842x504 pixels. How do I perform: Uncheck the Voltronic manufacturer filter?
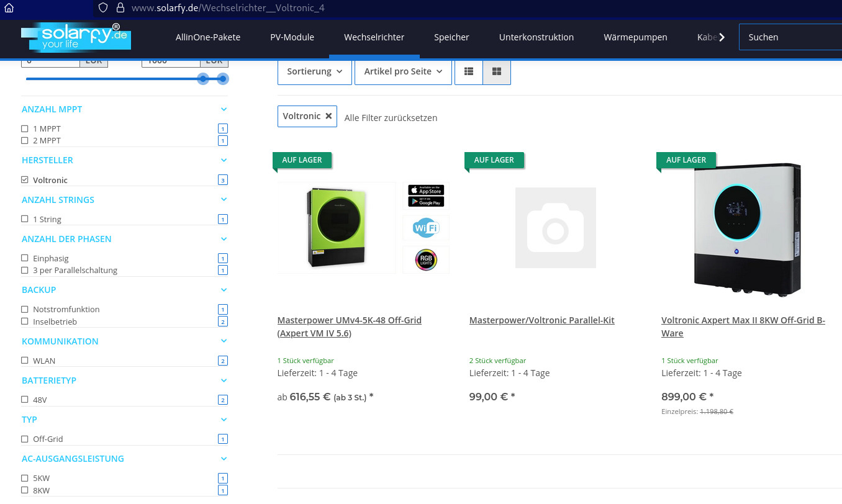click(25, 180)
